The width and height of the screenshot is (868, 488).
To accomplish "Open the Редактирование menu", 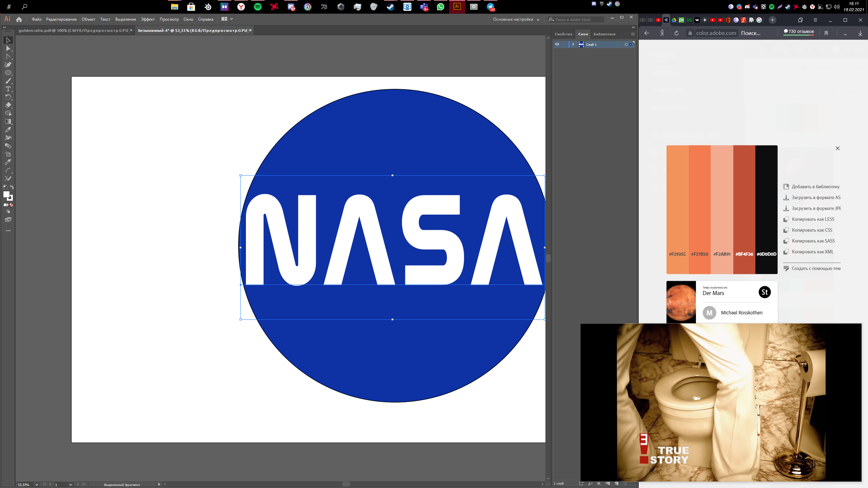I will tap(61, 19).
